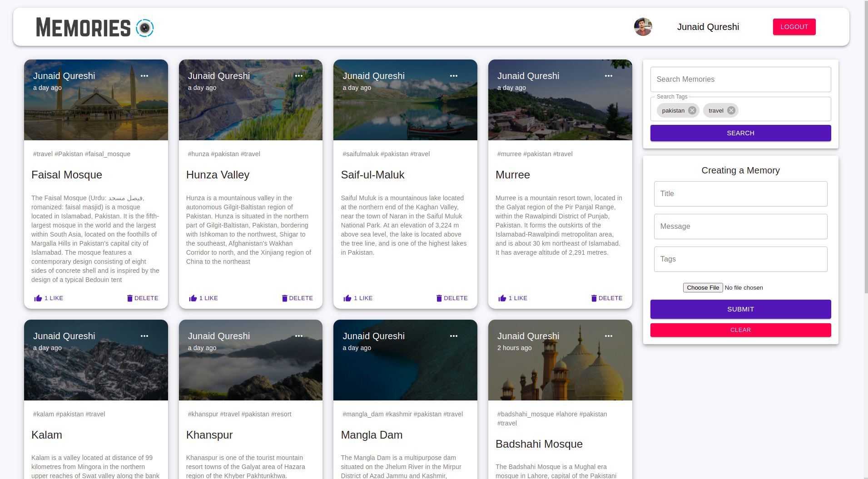Viewport: 868px width, 479px height.
Task: Run search with the SEARCH button
Action: (740, 133)
